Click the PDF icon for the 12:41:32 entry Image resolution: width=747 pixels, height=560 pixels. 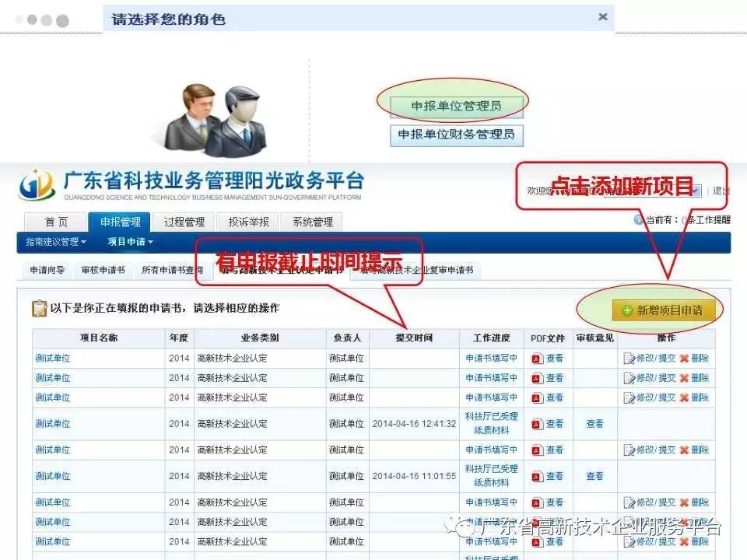tap(537, 424)
